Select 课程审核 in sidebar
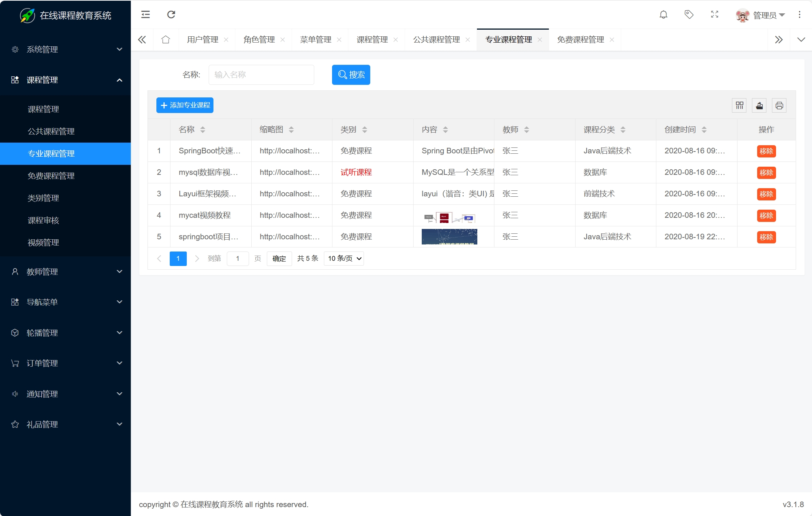 pyautogui.click(x=43, y=220)
